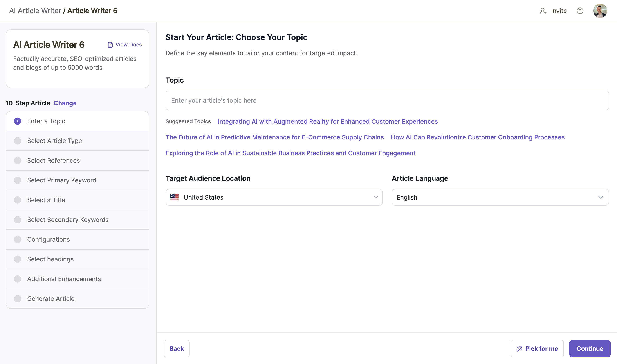
Task: Click the Invite button label
Action: click(x=559, y=11)
